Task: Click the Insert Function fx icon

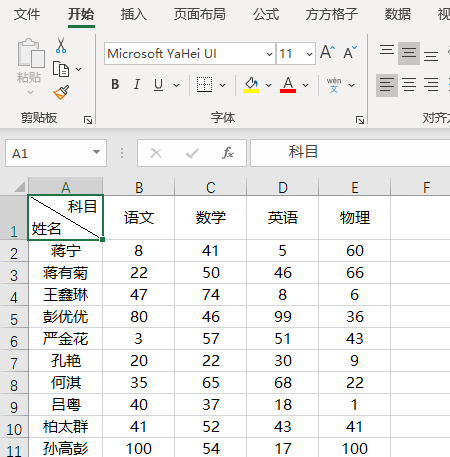Action: pos(228,153)
